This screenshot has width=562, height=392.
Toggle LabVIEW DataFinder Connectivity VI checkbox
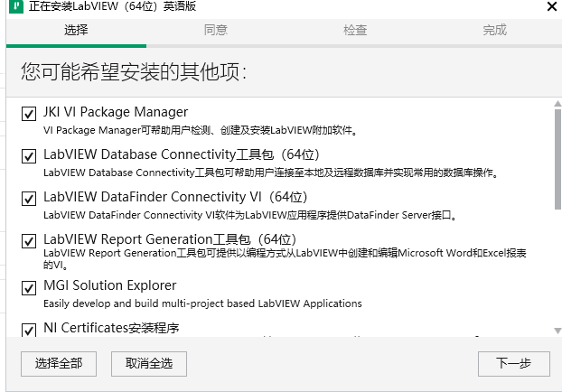[x=29, y=199]
